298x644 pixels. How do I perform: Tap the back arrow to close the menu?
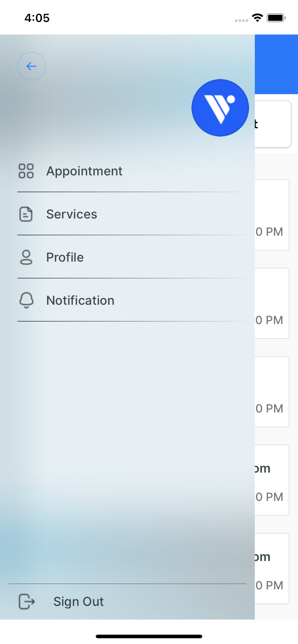(x=32, y=66)
